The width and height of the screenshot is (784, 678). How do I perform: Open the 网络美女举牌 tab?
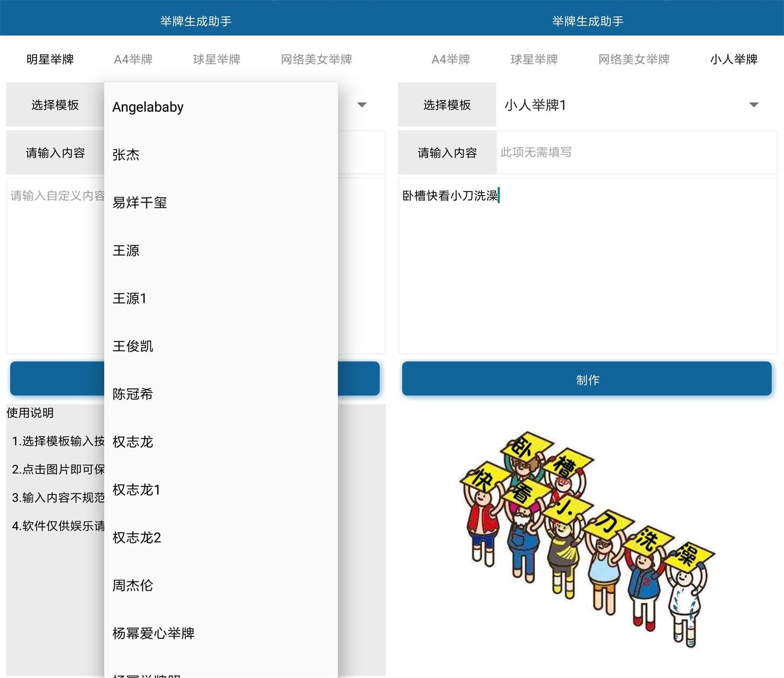pyautogui.click(x=316, y=59)
